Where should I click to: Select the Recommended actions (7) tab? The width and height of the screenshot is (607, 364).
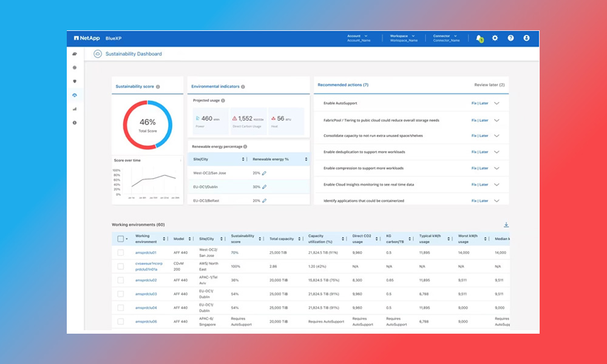click(343, 85)
